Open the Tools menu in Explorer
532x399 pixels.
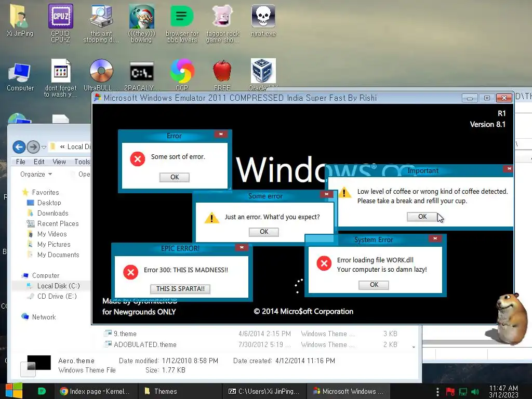click(82, 162)
